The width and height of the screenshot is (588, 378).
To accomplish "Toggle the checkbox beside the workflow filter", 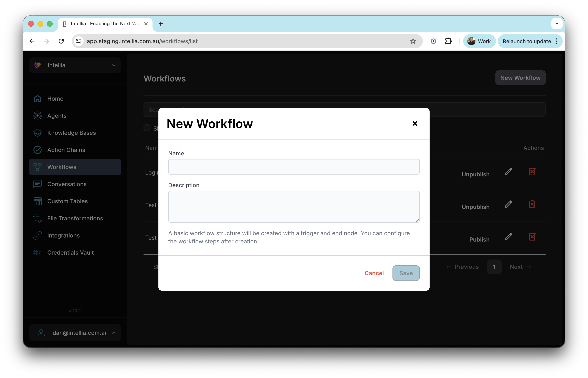I will coord(147,128).
